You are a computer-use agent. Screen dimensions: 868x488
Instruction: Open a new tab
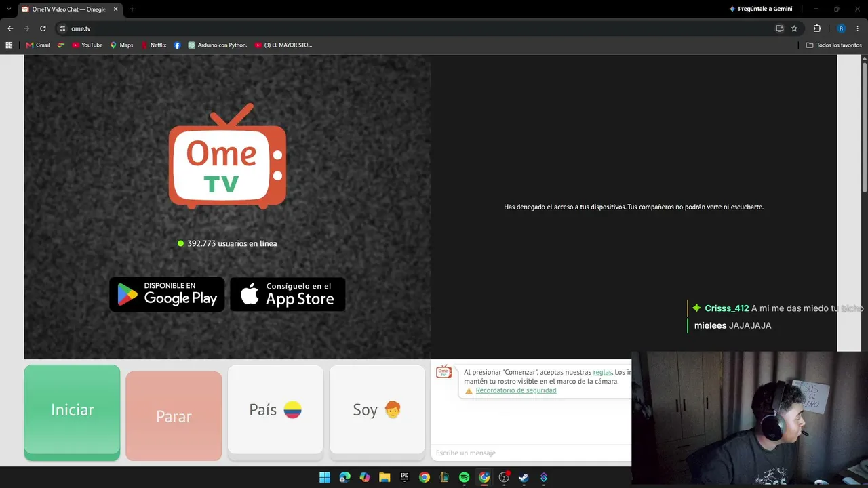[132, 9]
